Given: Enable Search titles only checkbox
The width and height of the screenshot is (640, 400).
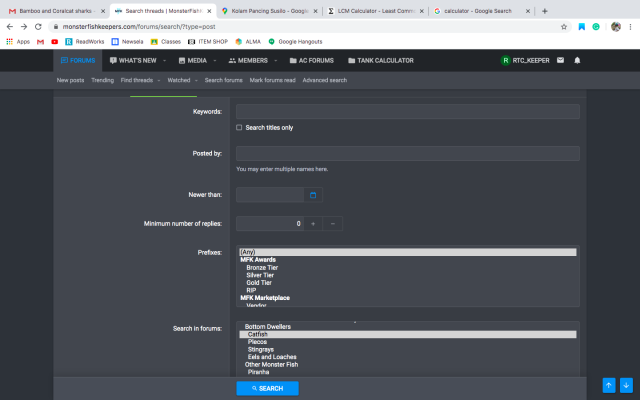Looking at the screenshot, I should point(239,128).
